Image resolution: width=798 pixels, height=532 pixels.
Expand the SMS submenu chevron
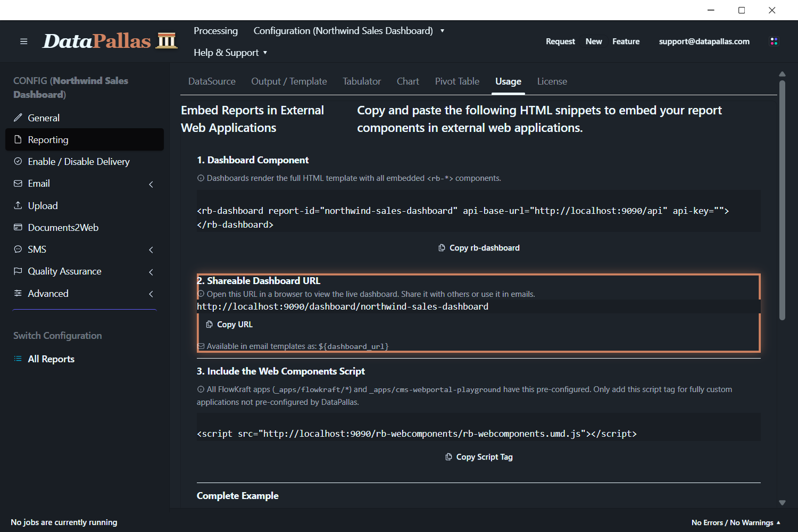coord(151,250)
